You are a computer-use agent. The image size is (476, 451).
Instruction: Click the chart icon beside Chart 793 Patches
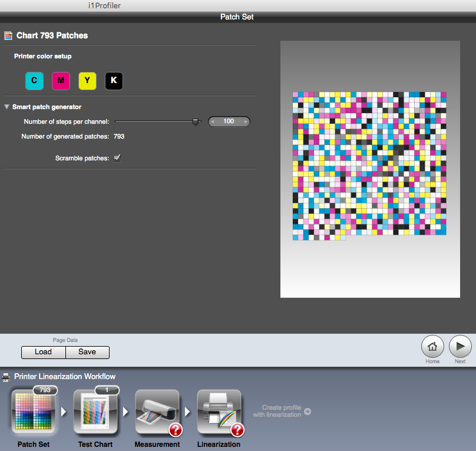tap(8, 36)
